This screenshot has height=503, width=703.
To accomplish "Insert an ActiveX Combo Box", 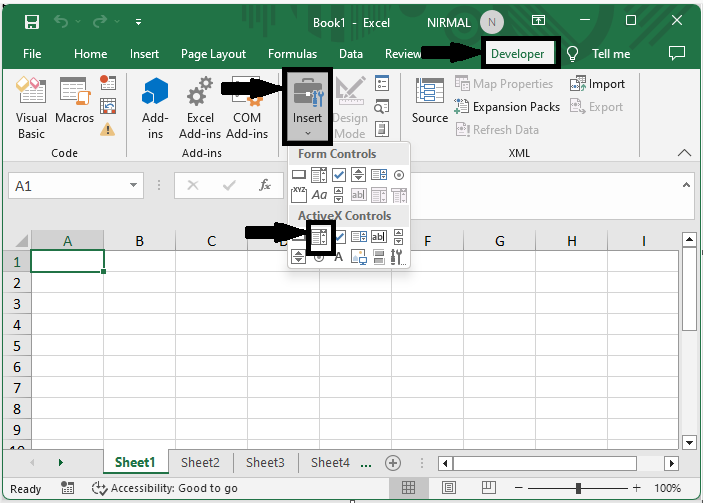I will coord(319,236).
